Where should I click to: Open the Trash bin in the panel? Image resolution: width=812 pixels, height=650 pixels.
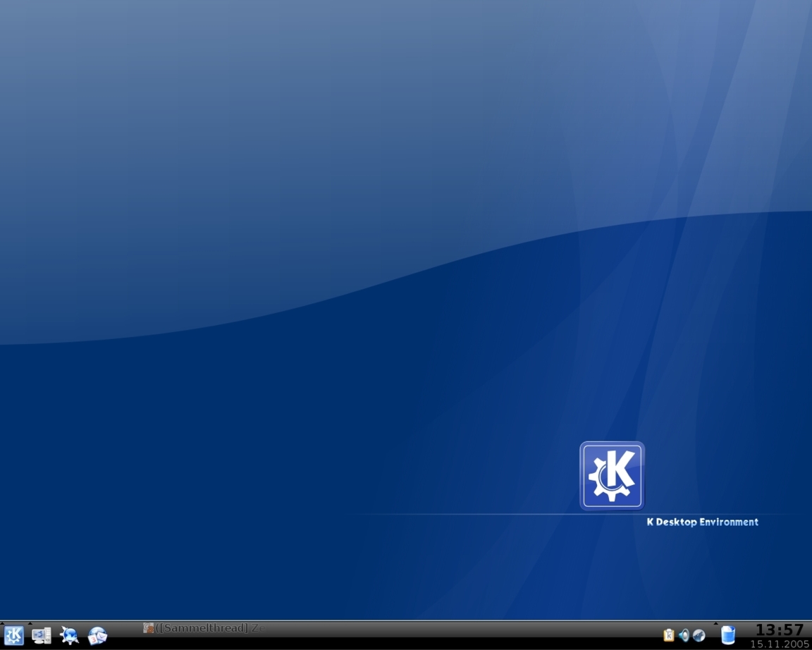coord(728,635)
